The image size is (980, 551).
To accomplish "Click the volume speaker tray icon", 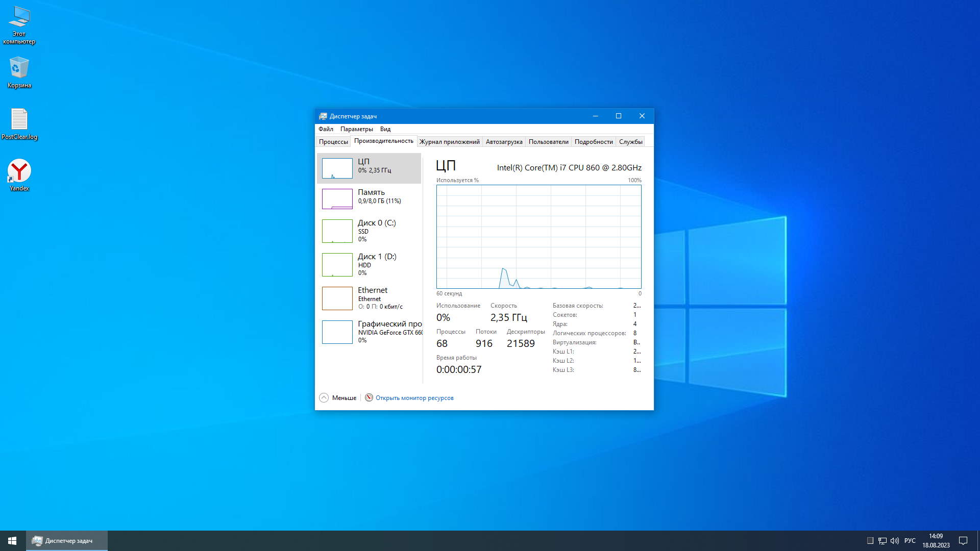I will point(894,541).
